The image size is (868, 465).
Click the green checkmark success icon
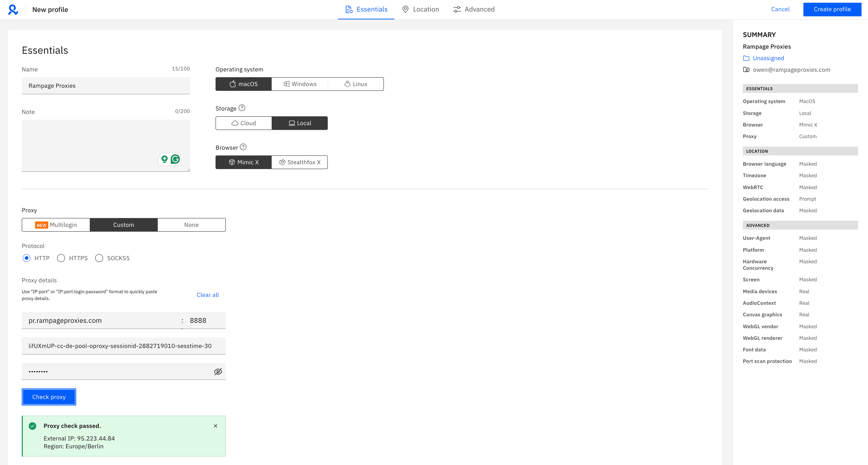pos(33,426)
